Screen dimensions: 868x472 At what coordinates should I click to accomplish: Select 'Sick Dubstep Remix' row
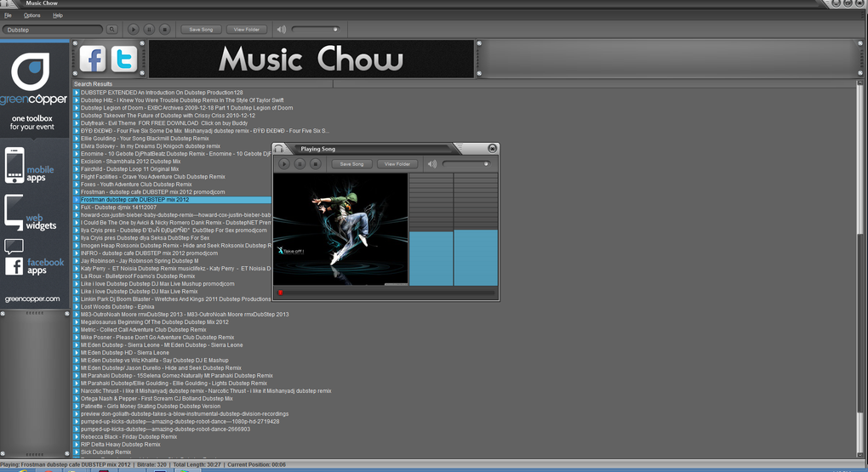[x=106, y=452]
